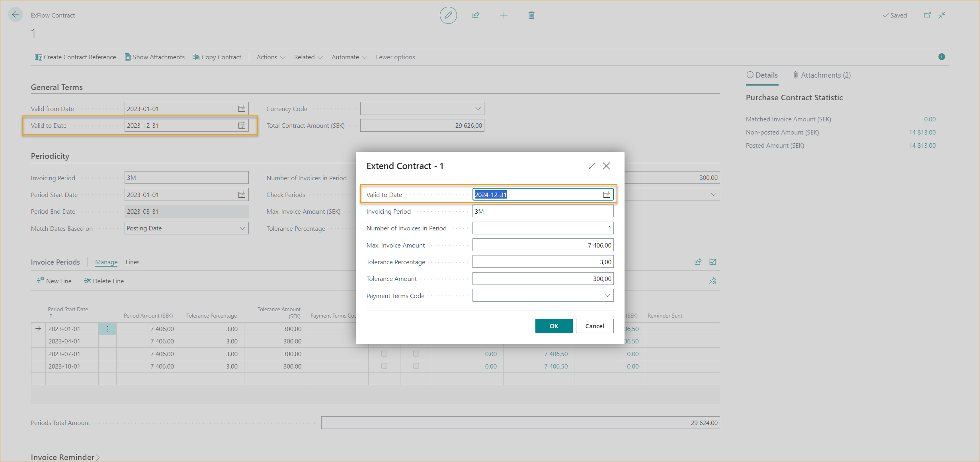
Task: Click the Fewer options menu item
Action: click(394, 57)
